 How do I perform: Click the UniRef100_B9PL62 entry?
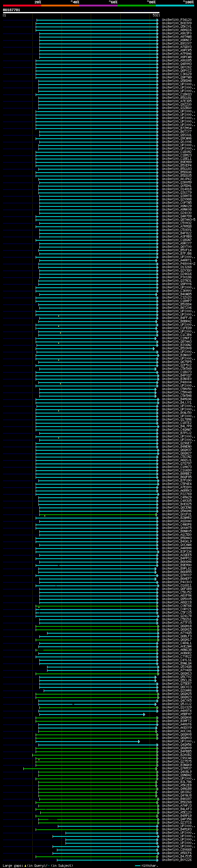pos(177,568)
